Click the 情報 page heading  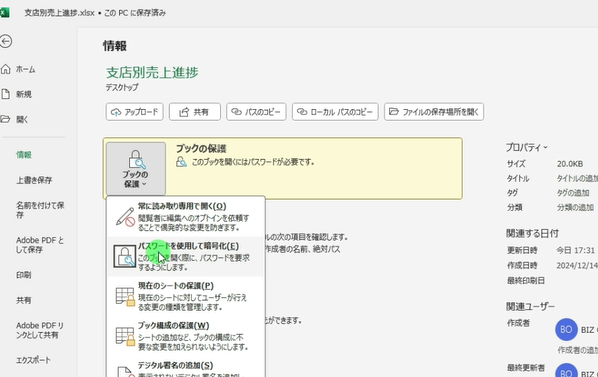[x=115, y=46]
